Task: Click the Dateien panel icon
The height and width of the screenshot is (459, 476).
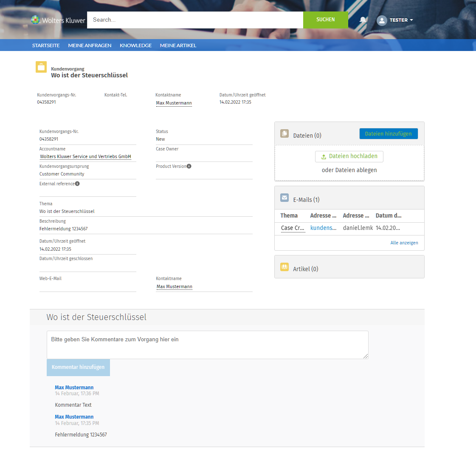Action: (284, 134)
